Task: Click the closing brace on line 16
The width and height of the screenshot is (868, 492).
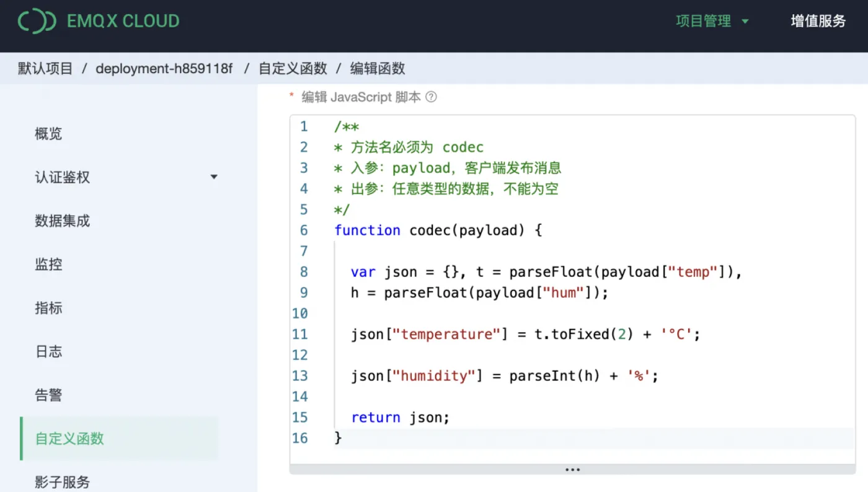Action: (x=338, y=439)
